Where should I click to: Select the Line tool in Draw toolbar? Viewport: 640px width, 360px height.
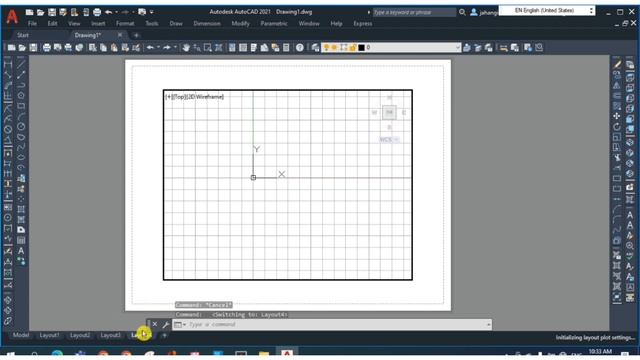21,64
